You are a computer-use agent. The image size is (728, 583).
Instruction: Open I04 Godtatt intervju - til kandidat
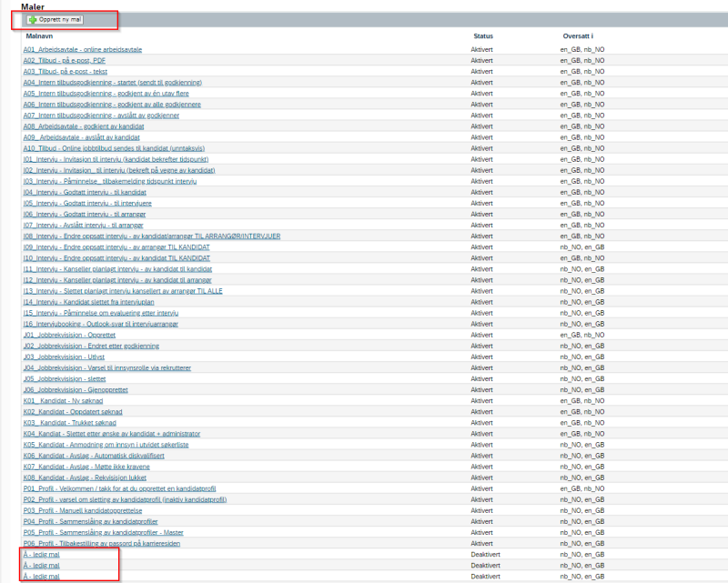85,193
